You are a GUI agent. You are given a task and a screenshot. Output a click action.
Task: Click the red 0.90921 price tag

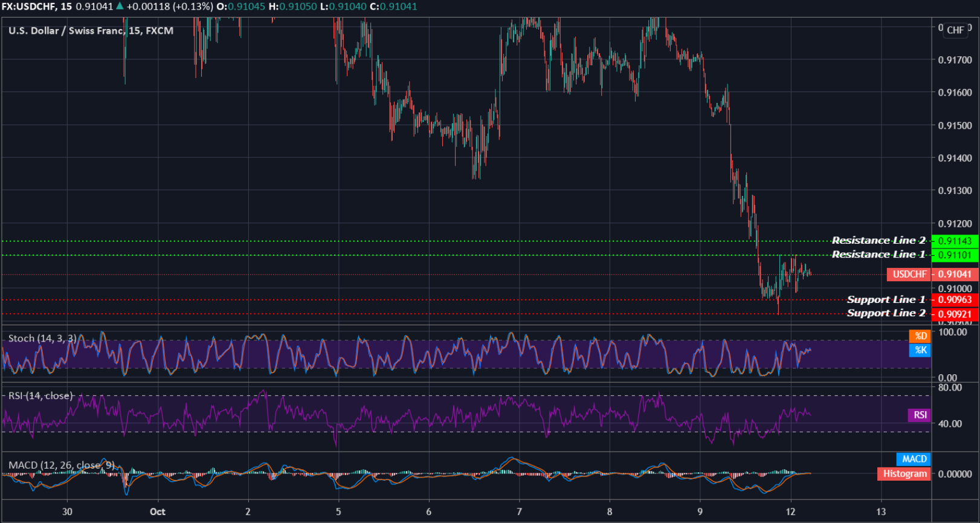pos(955,314)
